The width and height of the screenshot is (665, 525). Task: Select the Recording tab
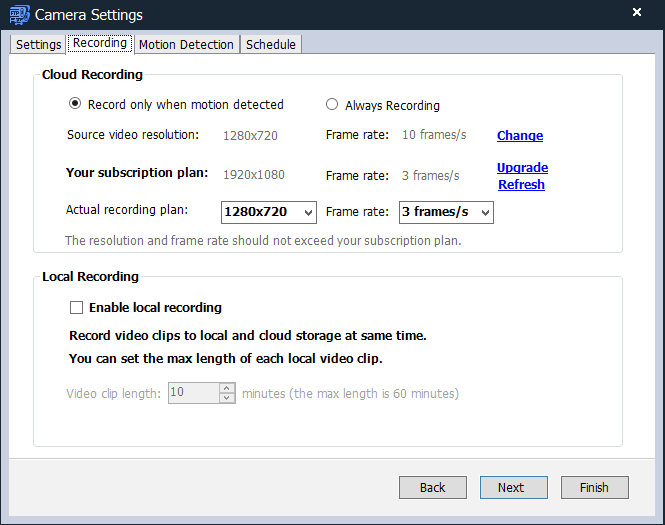100,44
